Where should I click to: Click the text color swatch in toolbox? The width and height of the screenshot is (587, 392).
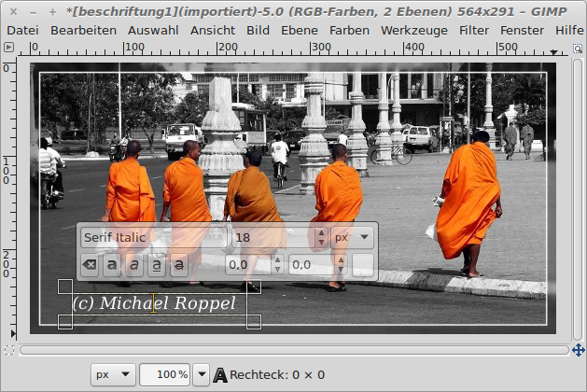(364, 266)
